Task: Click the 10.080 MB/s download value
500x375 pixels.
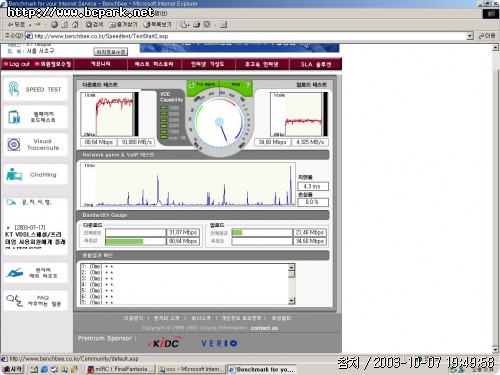Action: point(136,142)
